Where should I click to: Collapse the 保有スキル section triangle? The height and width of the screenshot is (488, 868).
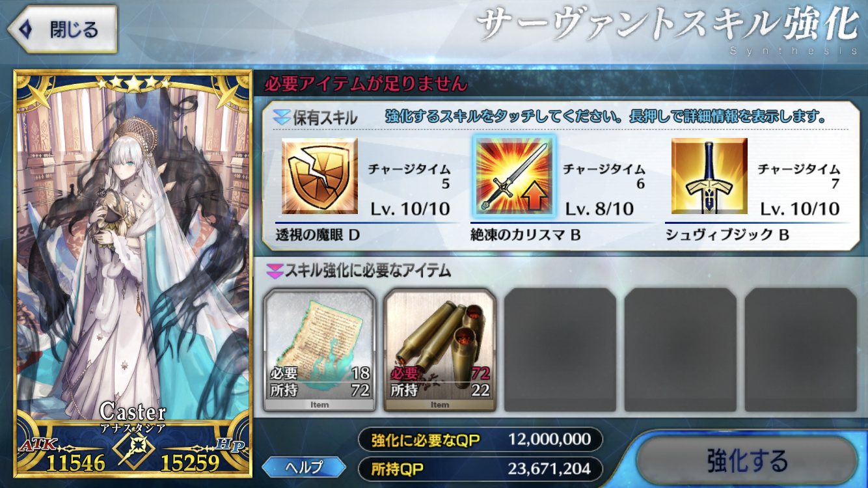(281, 118)
